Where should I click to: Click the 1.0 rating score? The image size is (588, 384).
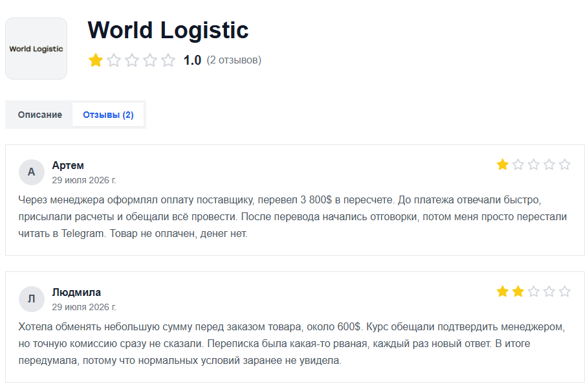pos(192,60)
